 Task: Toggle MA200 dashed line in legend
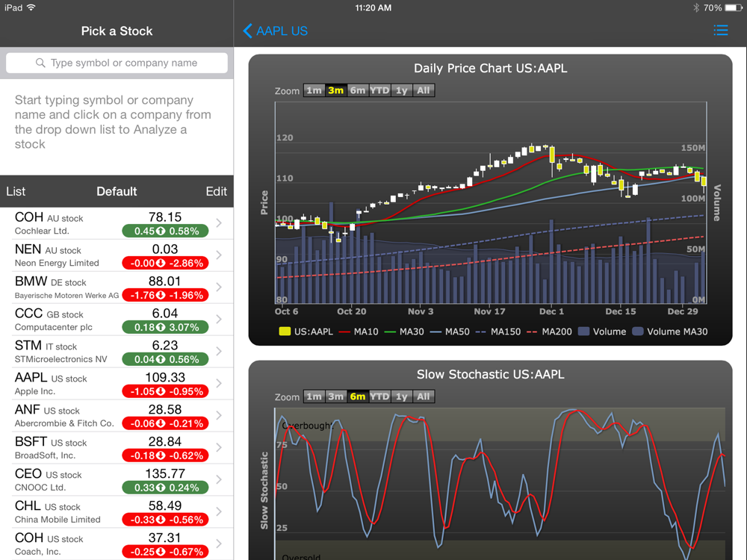click(x=549, y=332)
